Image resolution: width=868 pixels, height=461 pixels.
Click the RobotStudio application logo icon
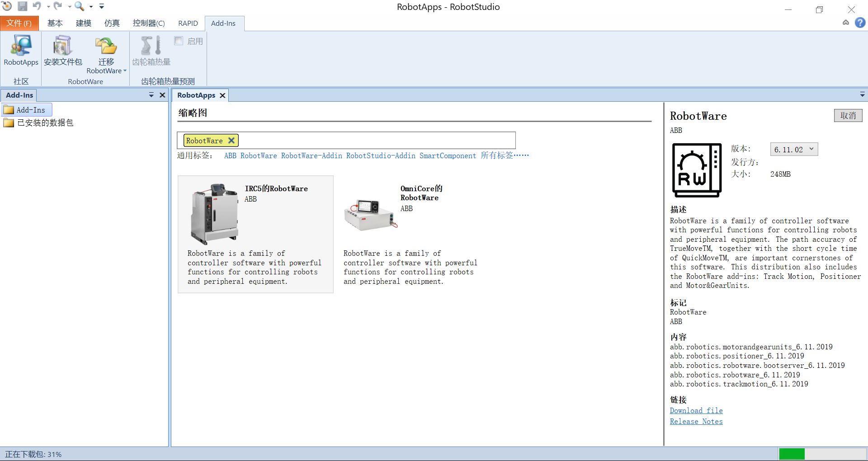pos(6,6)
